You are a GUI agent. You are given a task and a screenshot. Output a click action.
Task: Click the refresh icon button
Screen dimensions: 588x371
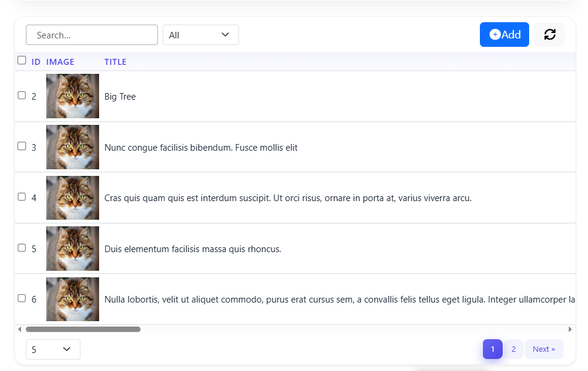point(550,35)
